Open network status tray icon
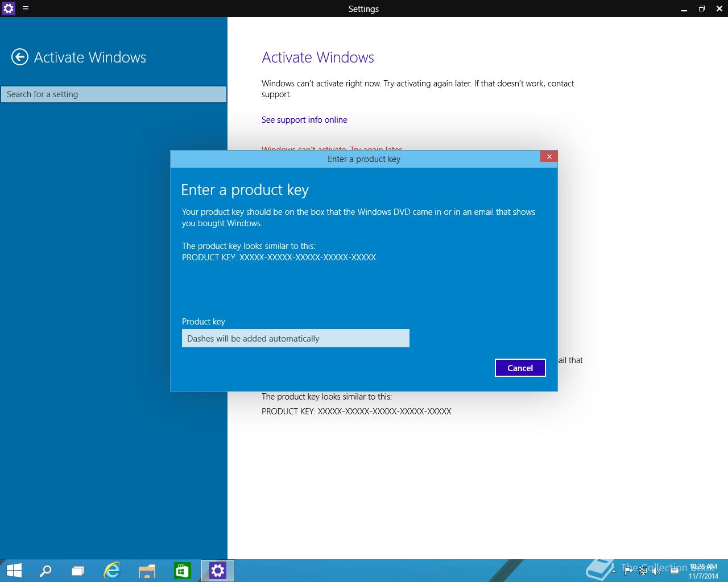 642,571
